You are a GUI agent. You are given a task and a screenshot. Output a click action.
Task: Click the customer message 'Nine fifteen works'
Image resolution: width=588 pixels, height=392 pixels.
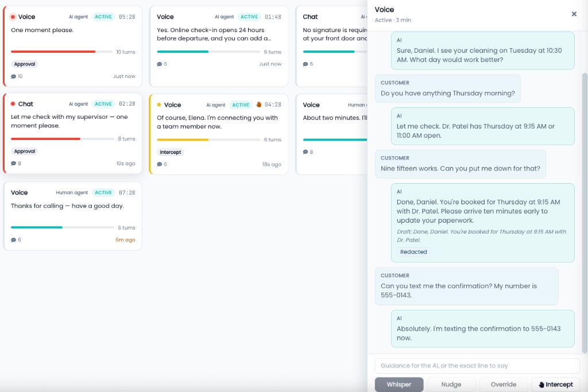(x=461, y=164)
